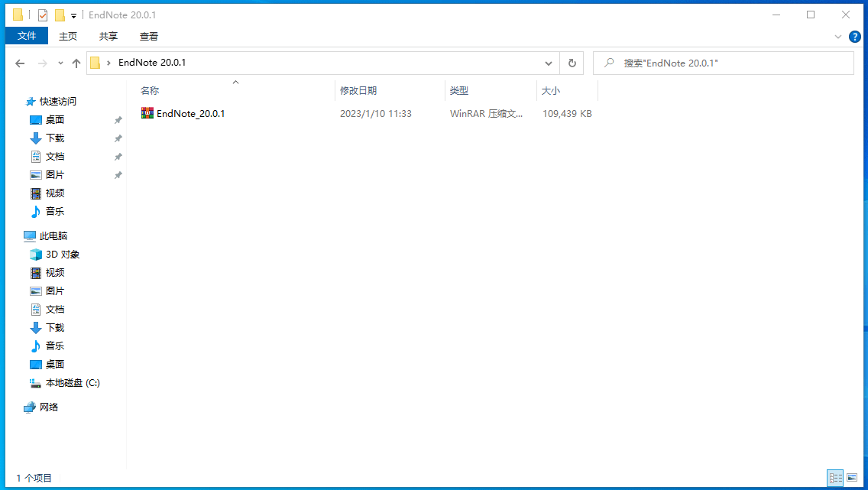The height and width of the screenshot is (490, 868).
Task: Open the 文件 menu
Action: [27, 36]
